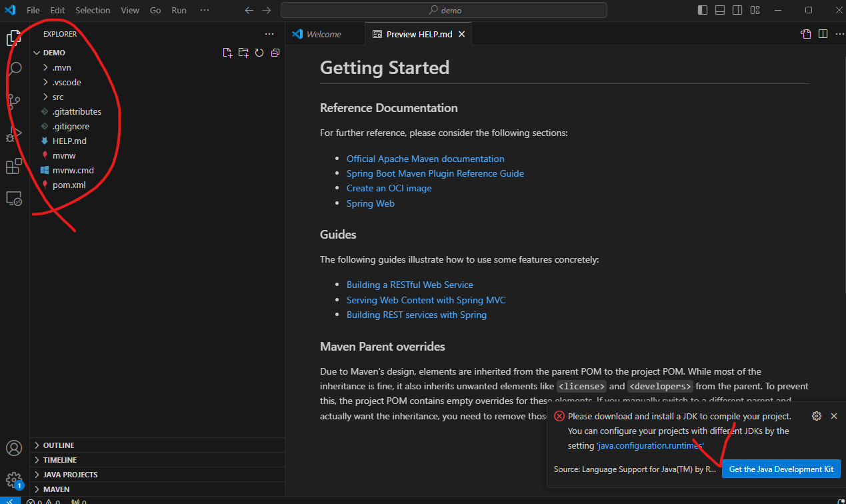The height and width of the screenshot is (504, 846).
Task: Click Get the Java Development Kit button
Action: (781, 469)
